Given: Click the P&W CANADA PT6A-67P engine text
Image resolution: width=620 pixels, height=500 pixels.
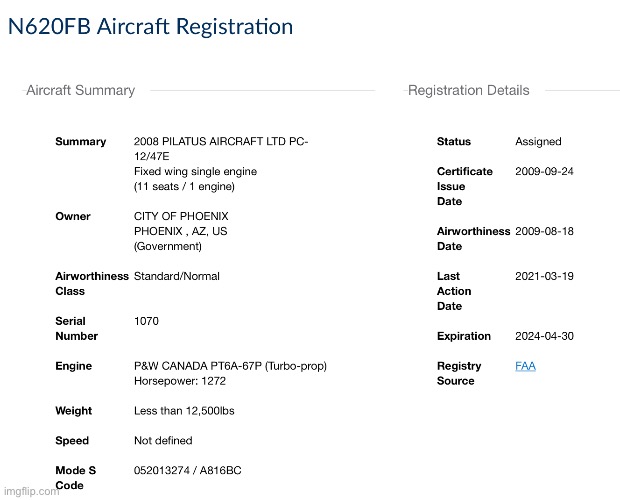Looking at the screenshot, I should 230,366.
